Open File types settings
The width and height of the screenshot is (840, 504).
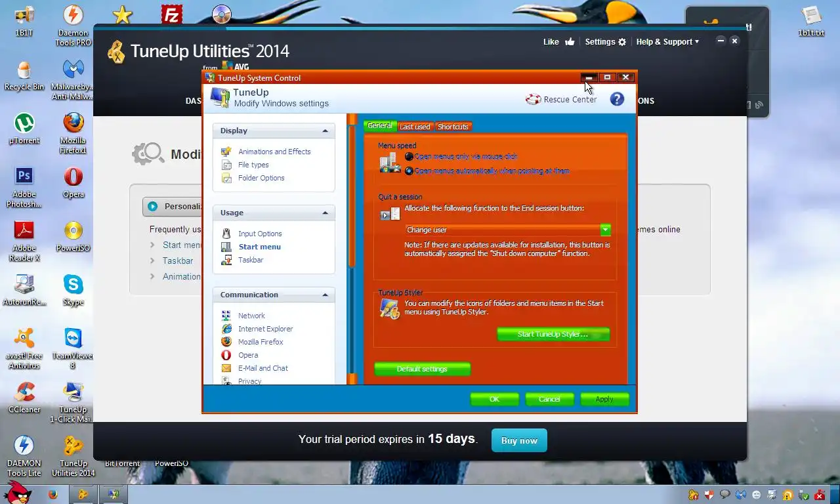pyautogui.click(x=253, y=165)
